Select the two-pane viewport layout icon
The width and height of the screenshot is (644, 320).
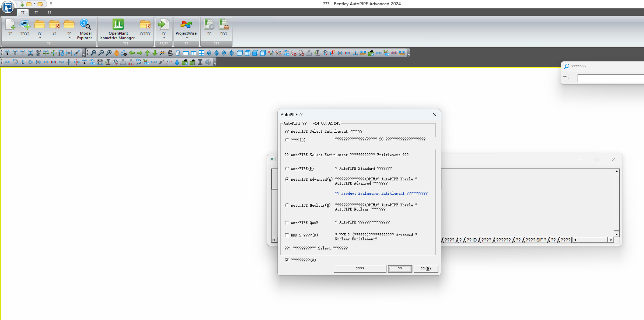194,53
